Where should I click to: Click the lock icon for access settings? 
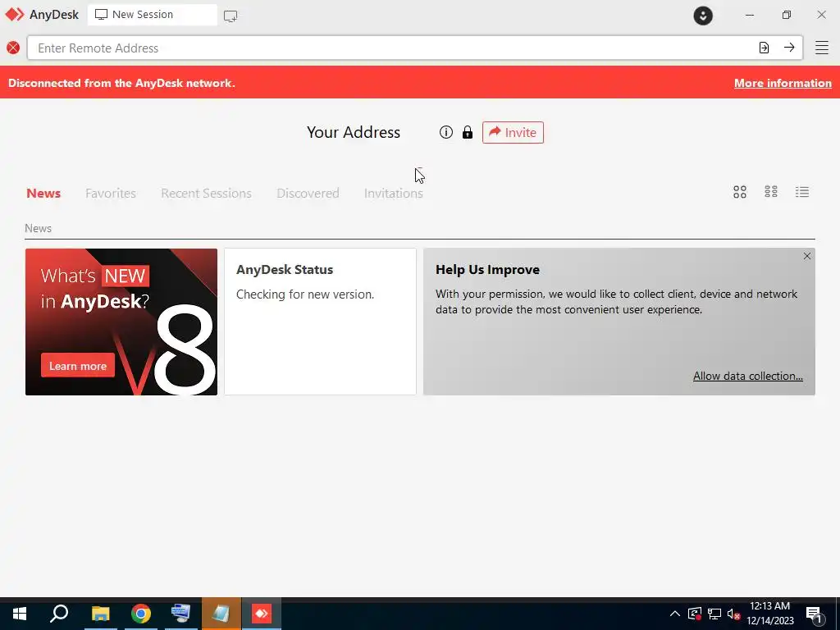[467, 132]
